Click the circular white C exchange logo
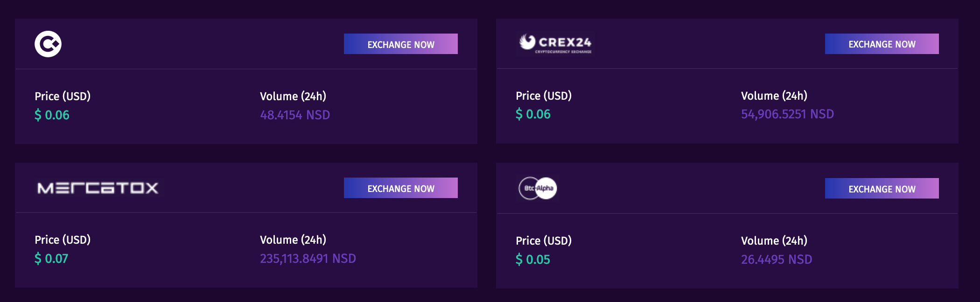This screenshot has height=302, width=980. (48, 44)
